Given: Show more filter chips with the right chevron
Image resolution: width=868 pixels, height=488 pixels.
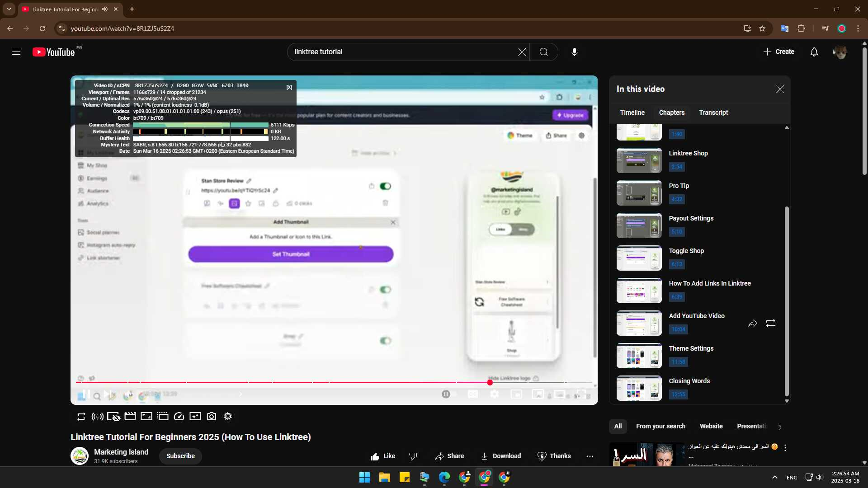Looking at the screenshot, I should click(779, 427).
